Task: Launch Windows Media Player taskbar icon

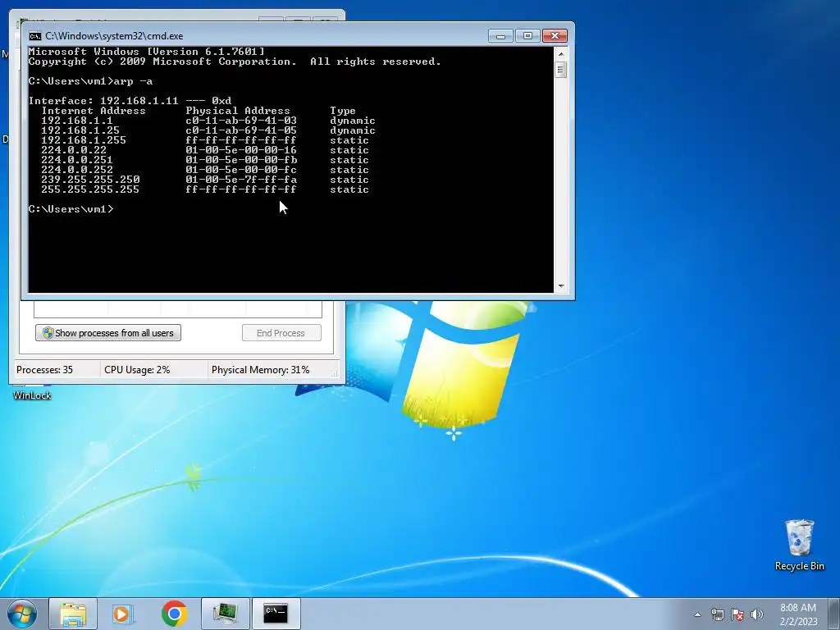Action: pos(123,614)
